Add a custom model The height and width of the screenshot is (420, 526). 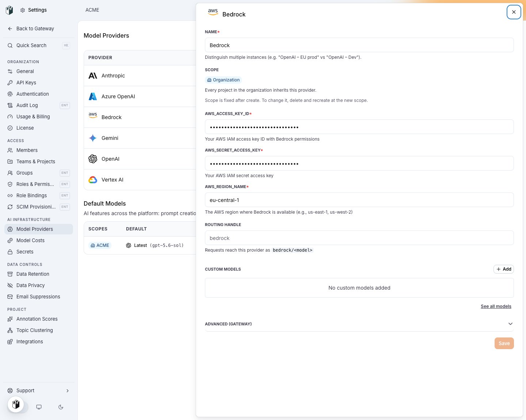504,269
